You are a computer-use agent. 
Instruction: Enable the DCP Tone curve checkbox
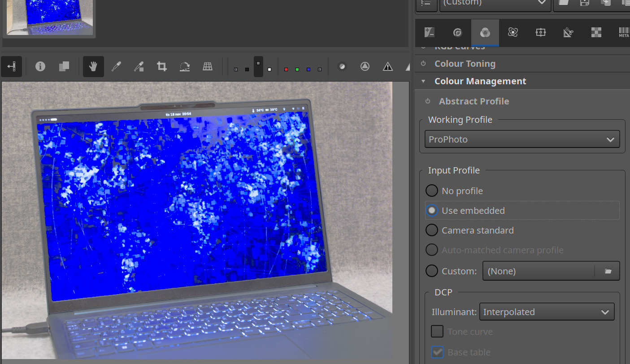(437, 332)
